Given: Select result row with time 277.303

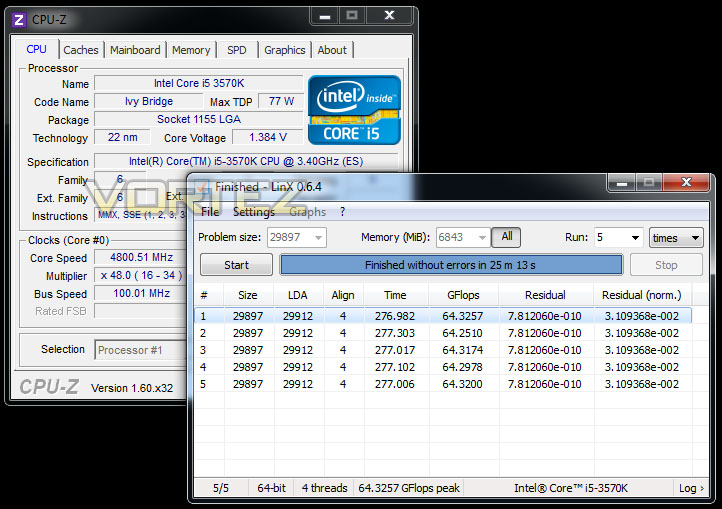Looking at the screenshot, I should pyautogui.click(x=443, y=333).
